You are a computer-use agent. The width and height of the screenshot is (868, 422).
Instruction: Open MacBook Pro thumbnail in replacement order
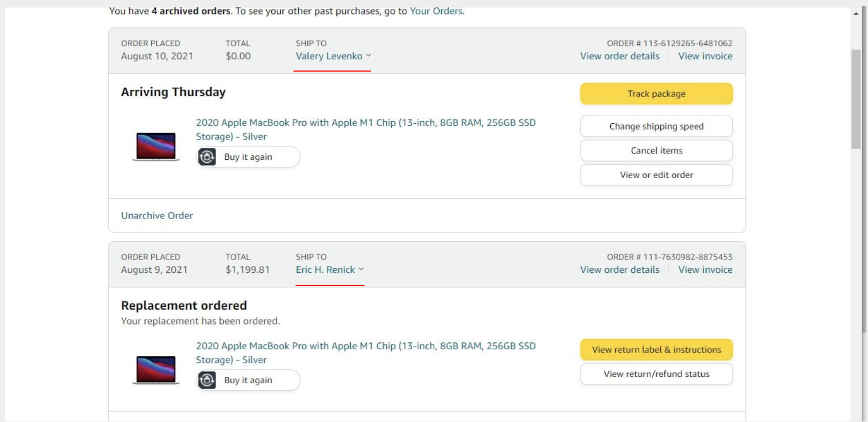pyautogui.click(x=156, y=370)
